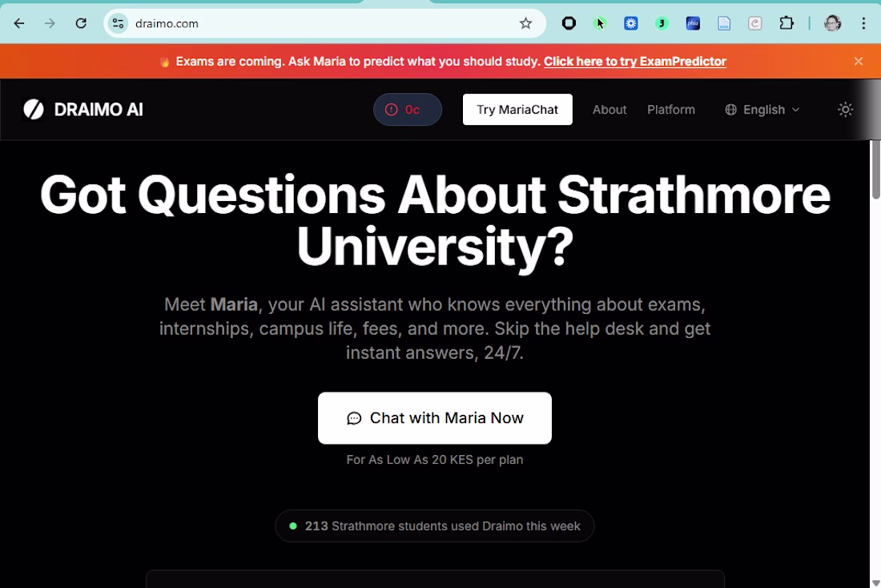Click the scrollbar down arrow
Viewport: 881px width, 588px height.
click(x=875, y=583)
